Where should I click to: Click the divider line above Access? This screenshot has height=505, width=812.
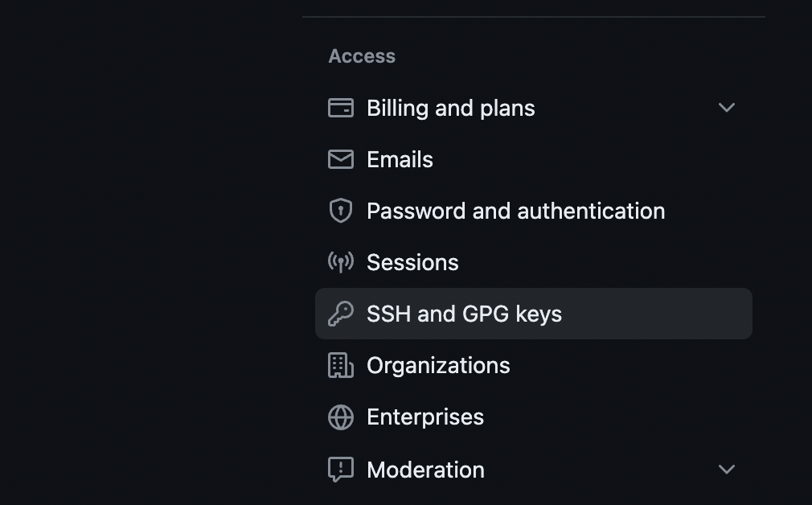(x=533, y=17)
